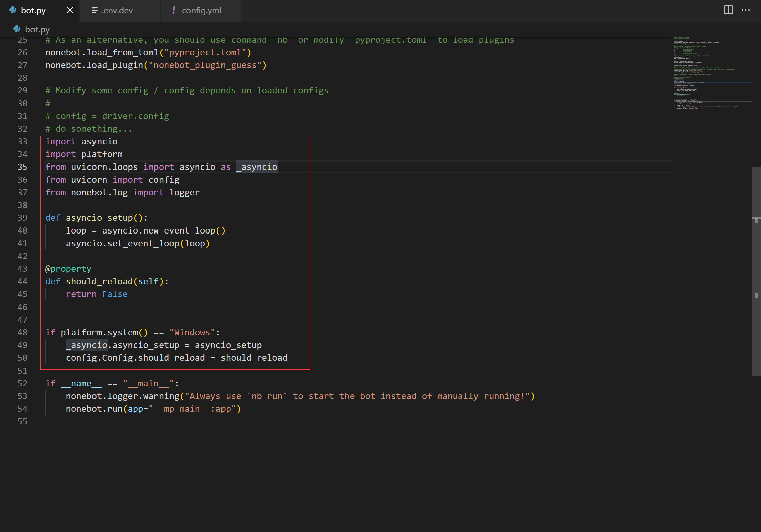Screen dimensions: 761x532
Task: Click 'loop = asyncio.new_event_loop()' line
Action: tap(146, 230)
